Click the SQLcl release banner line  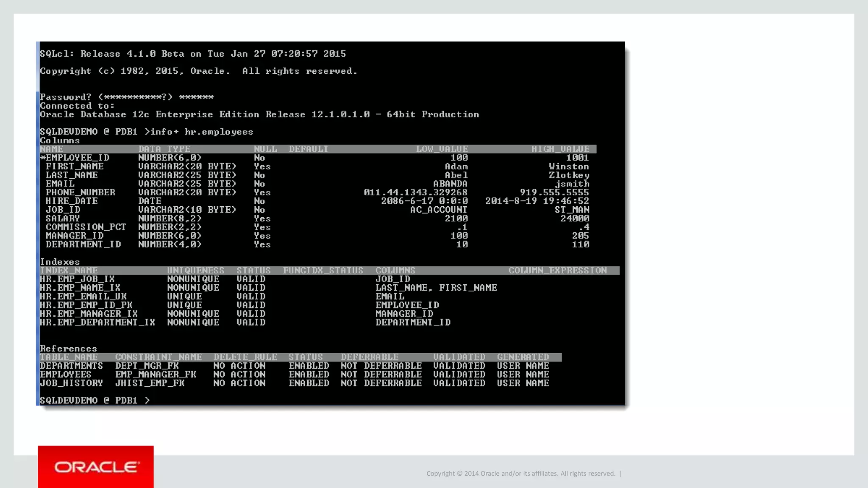(x=193, y=54)
